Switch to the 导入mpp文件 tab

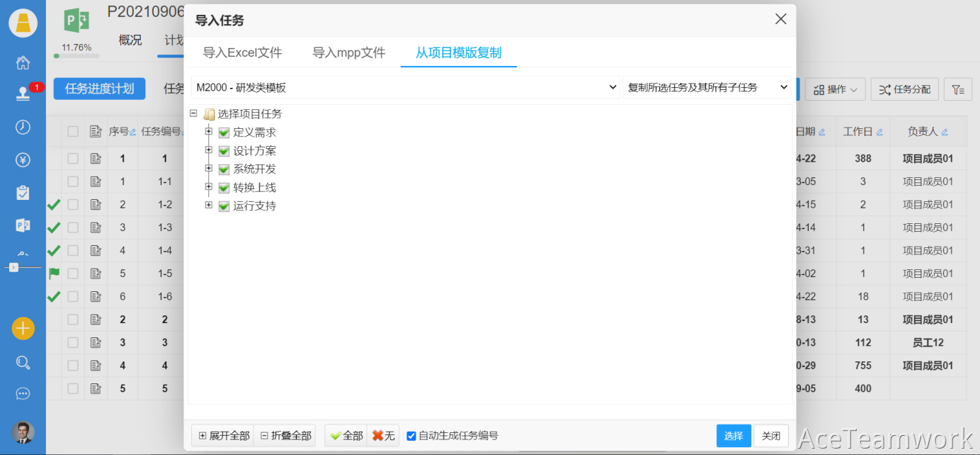click(x=349, y=52)
